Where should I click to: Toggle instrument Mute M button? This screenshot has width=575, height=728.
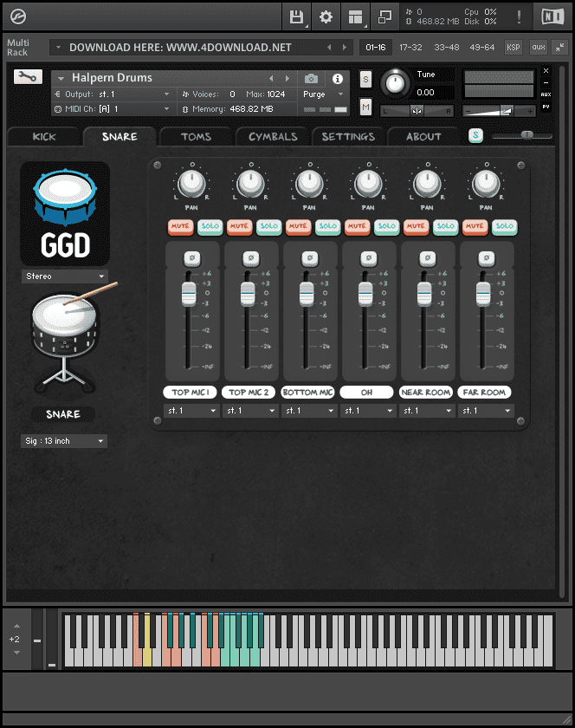pos(365,107)
